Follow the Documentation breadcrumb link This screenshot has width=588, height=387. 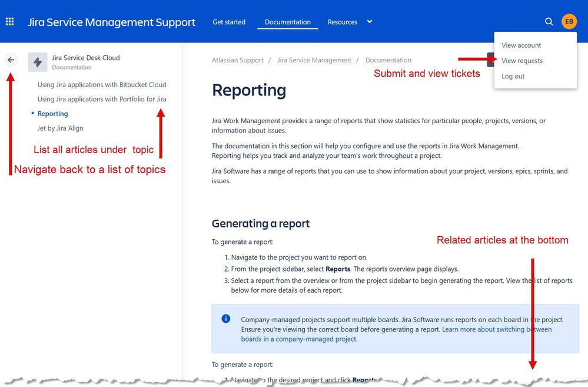pyautogui.click(x=388, y=60)
